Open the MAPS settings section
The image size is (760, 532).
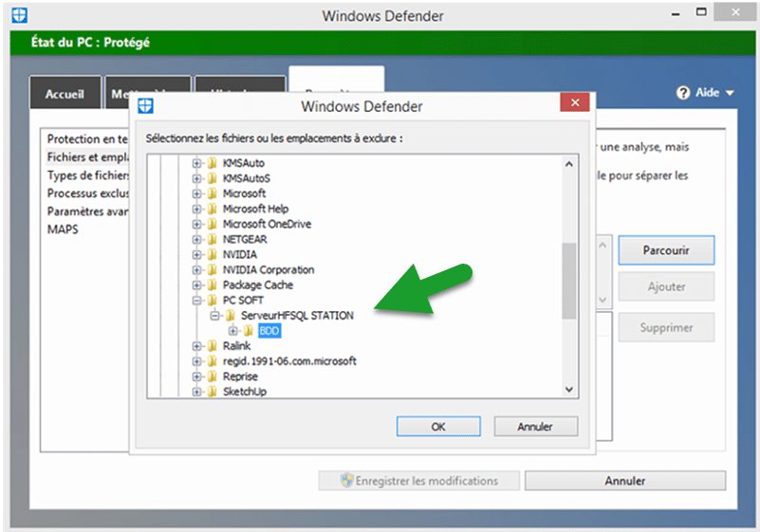click(63, 229)
